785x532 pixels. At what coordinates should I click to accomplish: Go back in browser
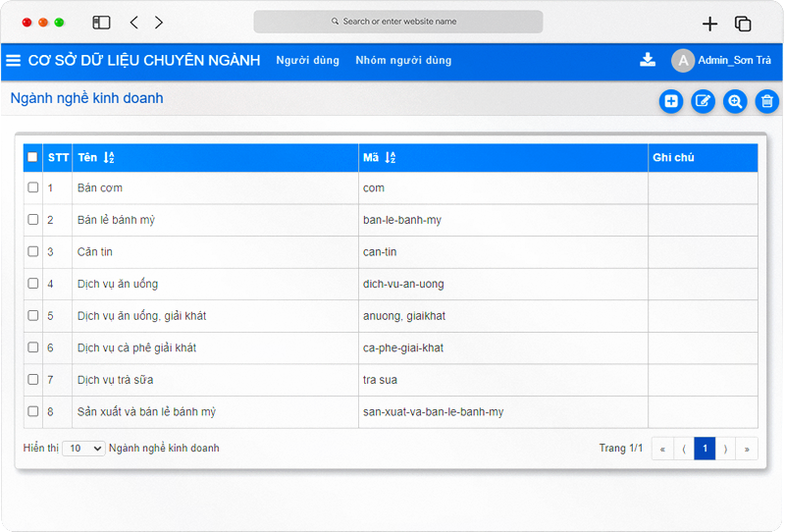click(133, 23)
